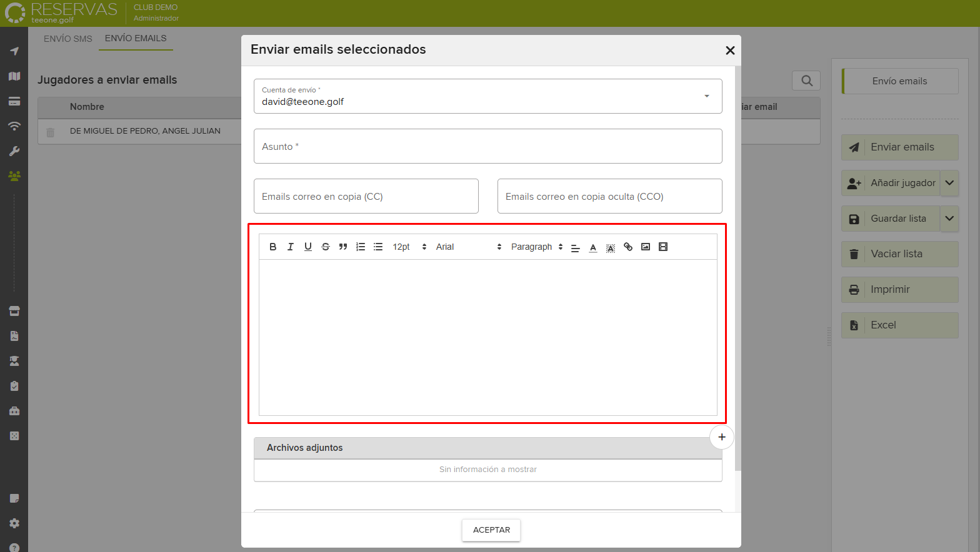Image resolution: width=980 pixels, height=552 pixels.
Task: Toggle italic formatting in the editor
Action: tap(291, 247)
